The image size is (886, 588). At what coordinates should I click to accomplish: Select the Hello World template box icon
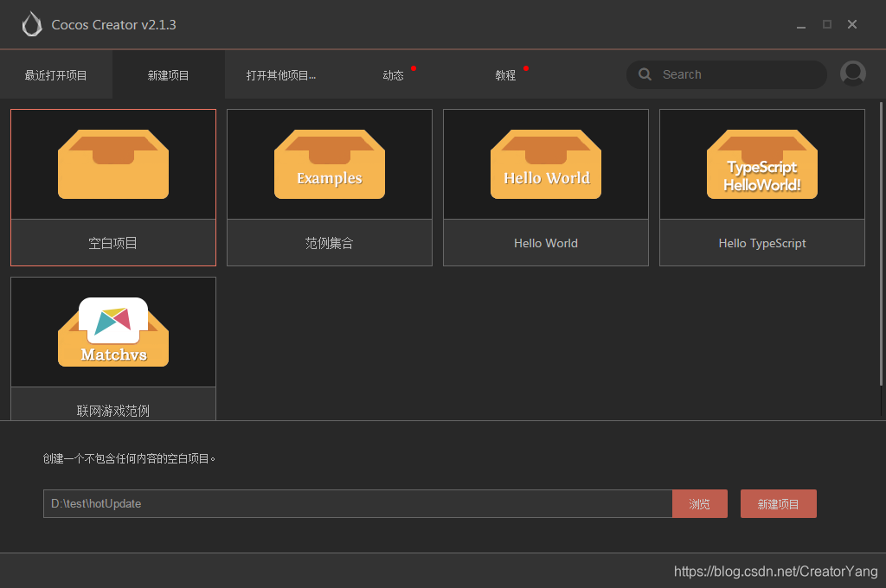tap(546, 163)
